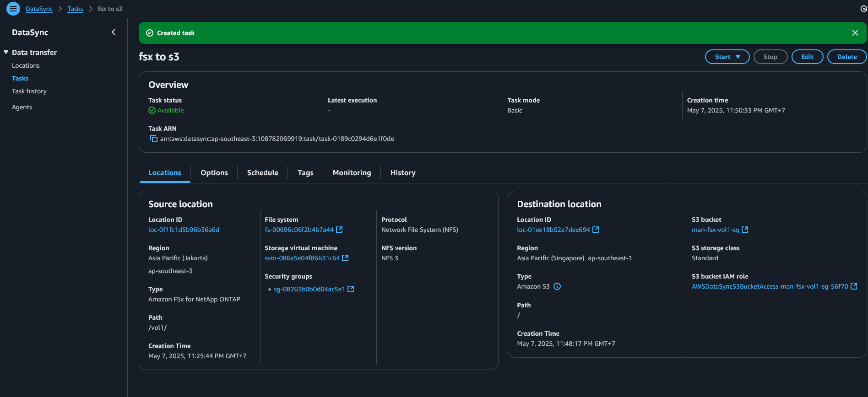This screenshot has width=868, height=397.
Task: Open Locations in the sidebar
Action: (x=26, y=65)
